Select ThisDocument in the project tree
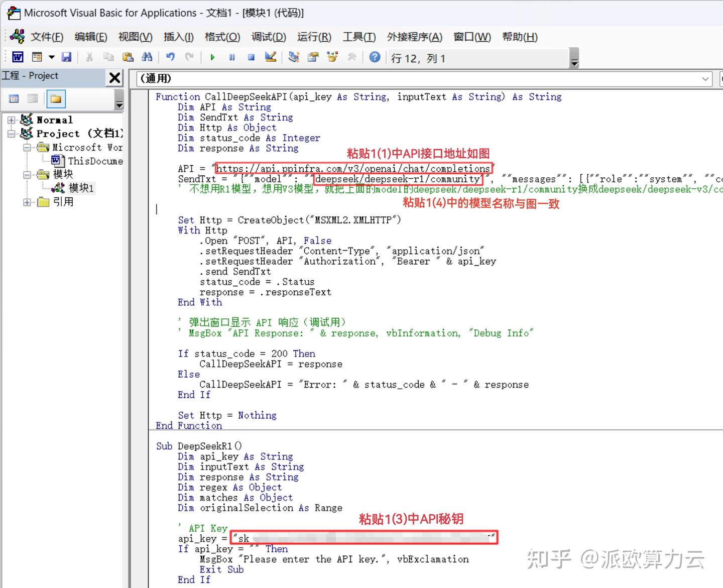This screenshot has height=588, width=723. pos(95,161)
